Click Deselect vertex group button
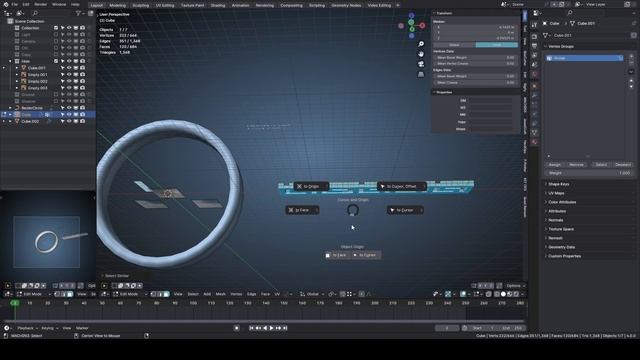This screenshot has width=640, height=360. coord(623,164)
